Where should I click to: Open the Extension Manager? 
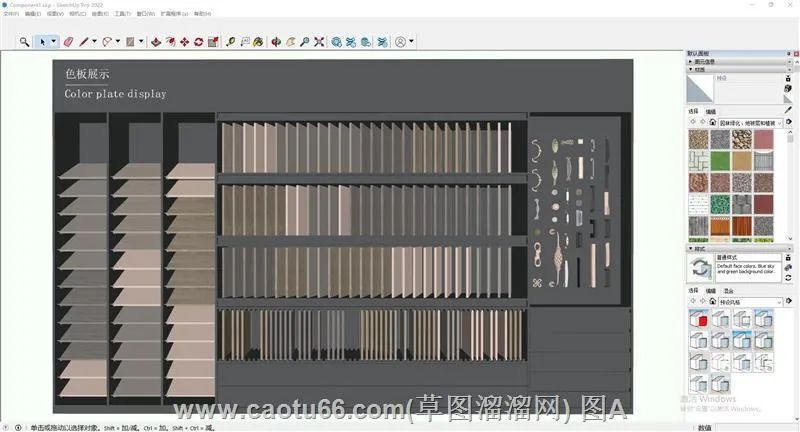tap(382, 42)
